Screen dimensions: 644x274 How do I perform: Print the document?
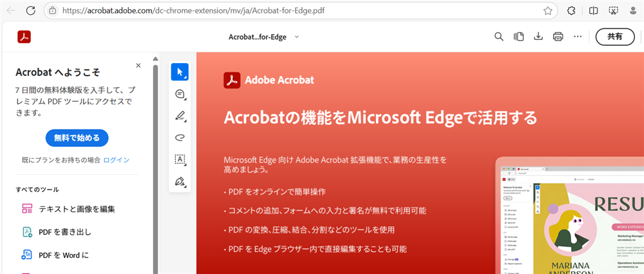[x=558, y=37]
